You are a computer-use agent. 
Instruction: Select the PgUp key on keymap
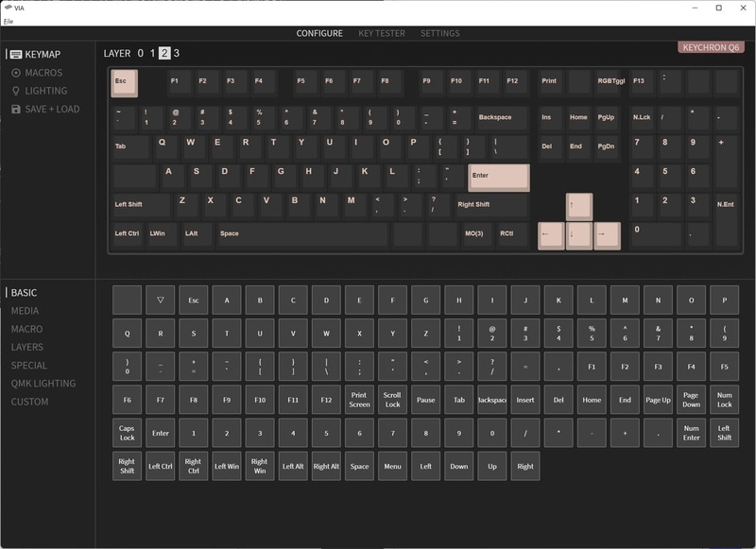click(607, 118)
